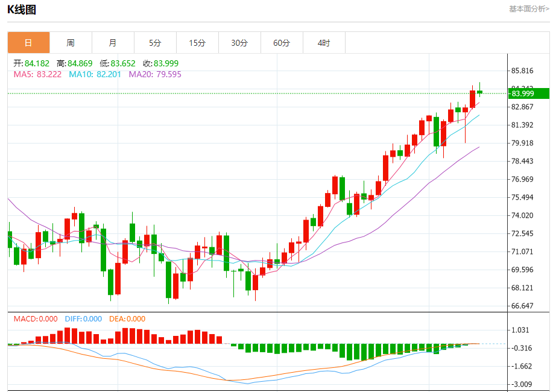Click the -1.662 MACD axis label
The height and width of the screenshot is (392, 553).
click(x=521, y=366)
